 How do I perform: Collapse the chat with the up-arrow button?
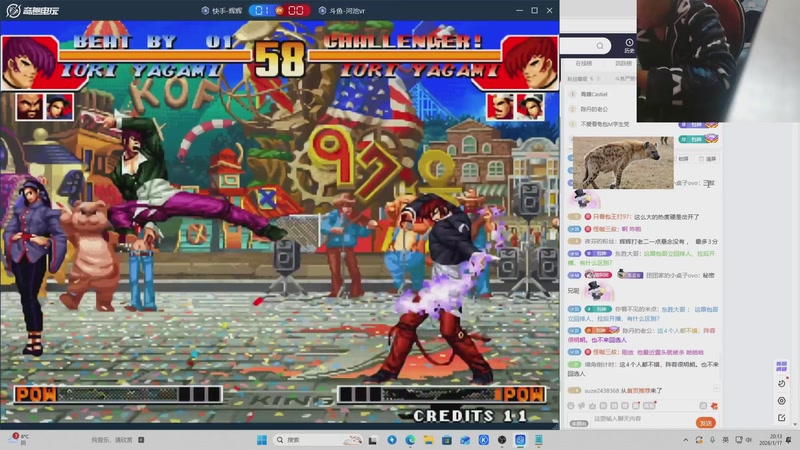coord(716,389)
